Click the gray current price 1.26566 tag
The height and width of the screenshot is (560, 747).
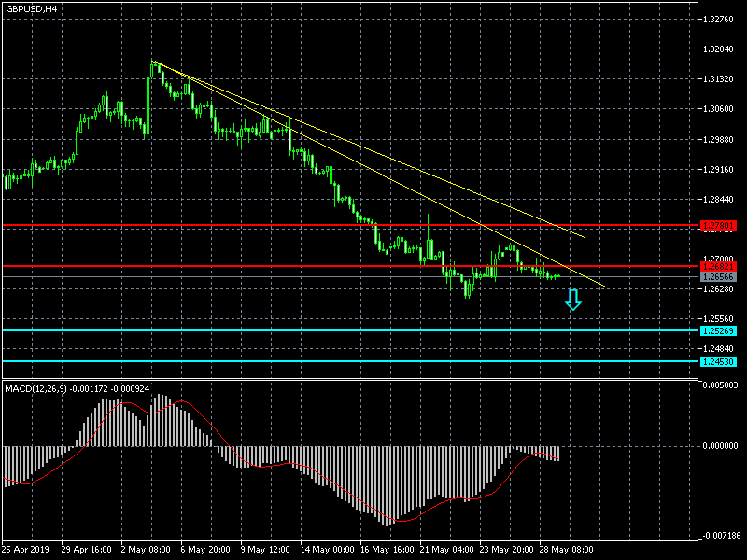718,276
